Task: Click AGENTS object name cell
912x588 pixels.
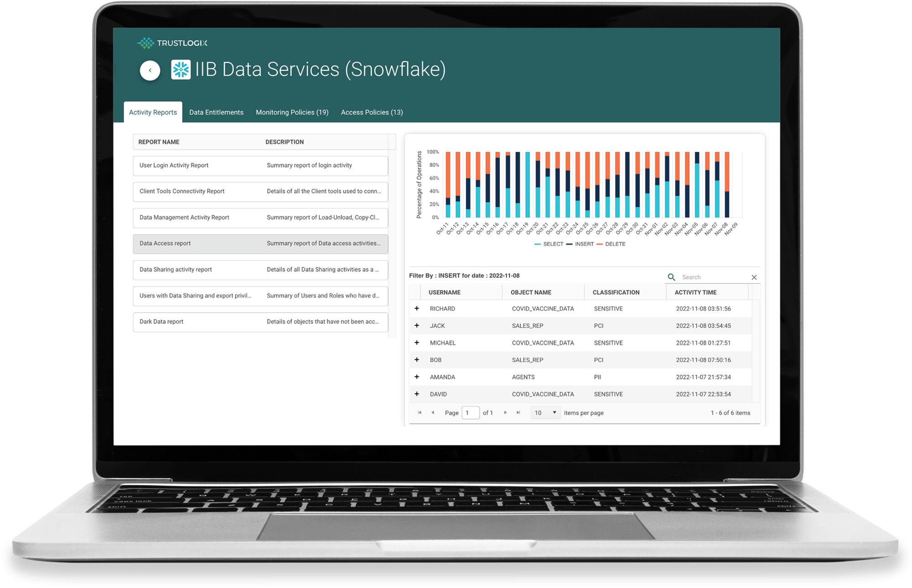Action: click(523, 377)
